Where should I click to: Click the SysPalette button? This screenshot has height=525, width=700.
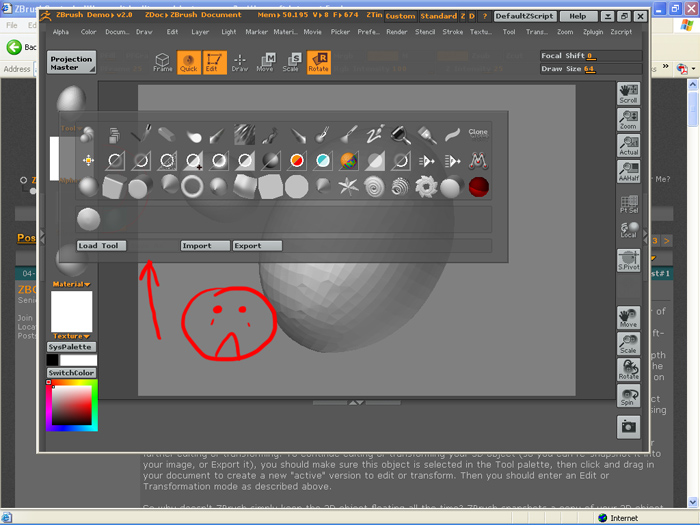coord(71,347)
